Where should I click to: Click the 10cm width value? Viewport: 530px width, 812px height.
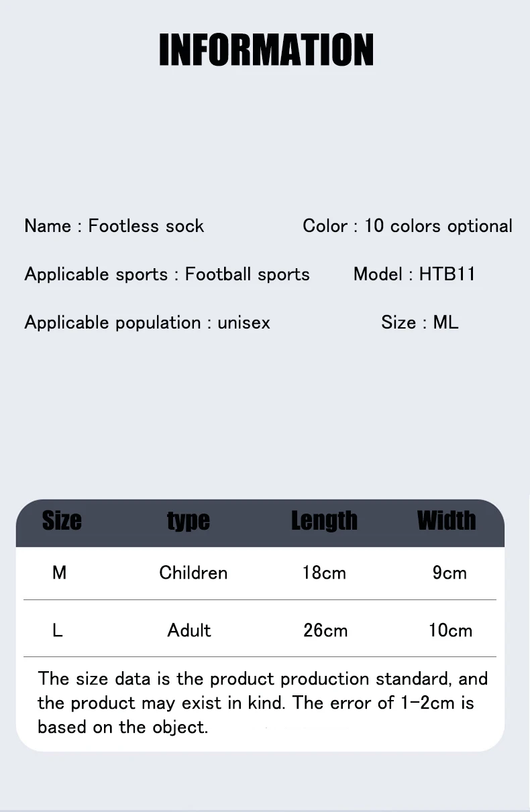(x=450, y=630)
